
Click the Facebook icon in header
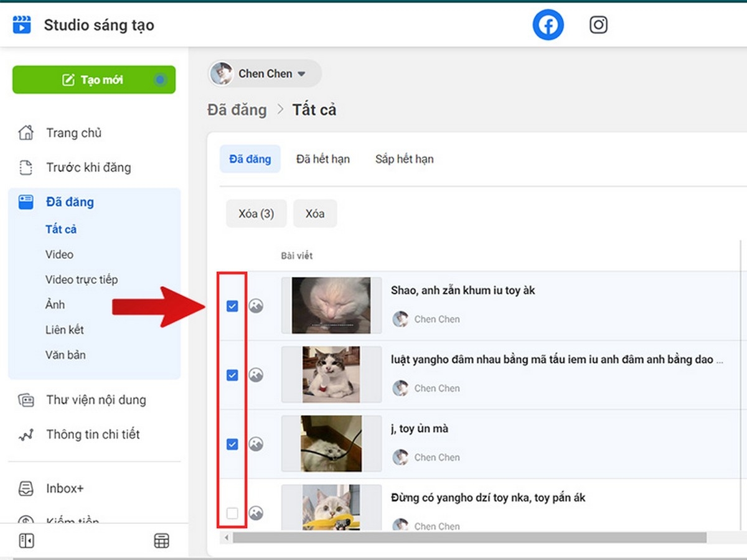click(x=548, y=25)
